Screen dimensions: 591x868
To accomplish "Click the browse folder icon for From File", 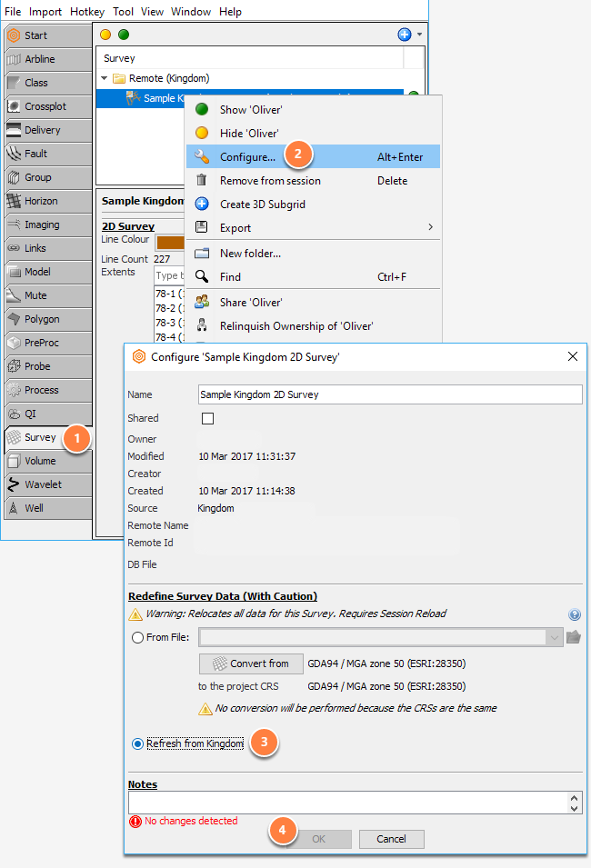I will point(574,637).
